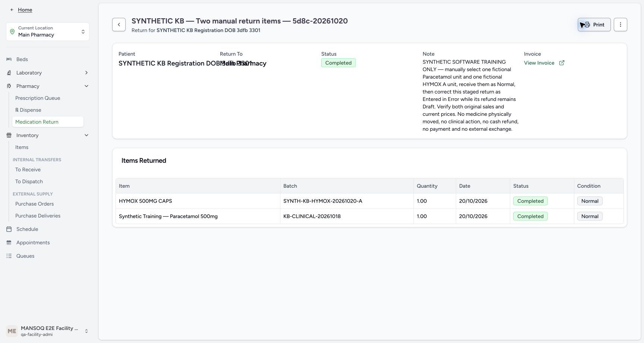644x343 pixels.
Task: Click the Inventory store icon
Action: 9,135
